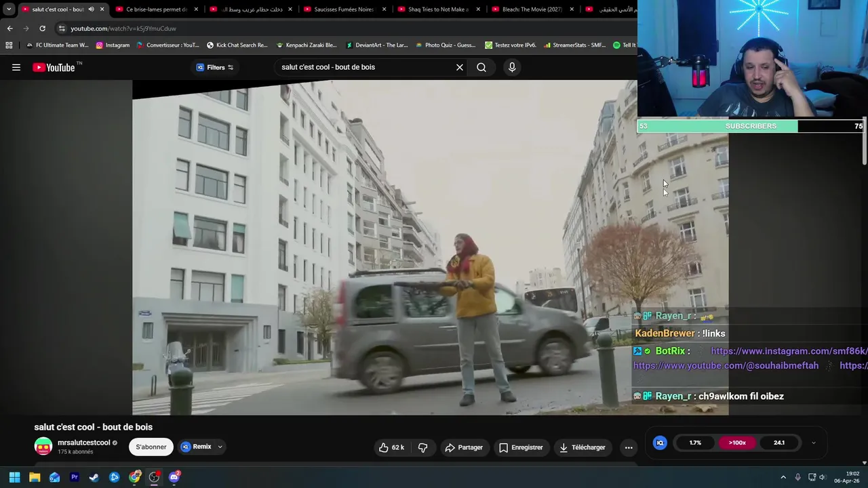Open the three-dot more actions menu
This screenshot has width=868, height=488.
(x=629, y=447)
